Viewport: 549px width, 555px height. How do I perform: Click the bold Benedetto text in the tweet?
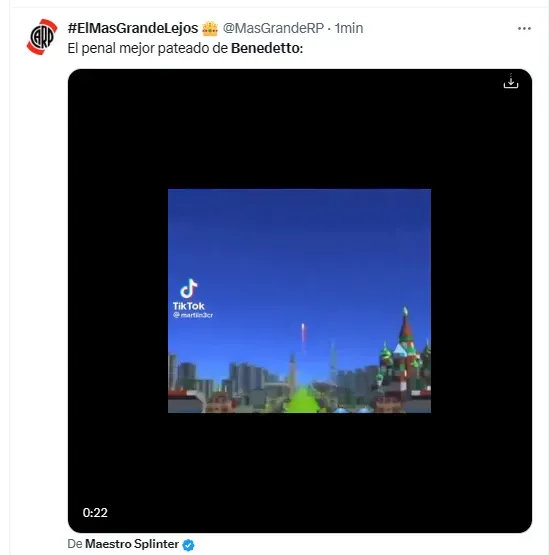coord(267,48)
